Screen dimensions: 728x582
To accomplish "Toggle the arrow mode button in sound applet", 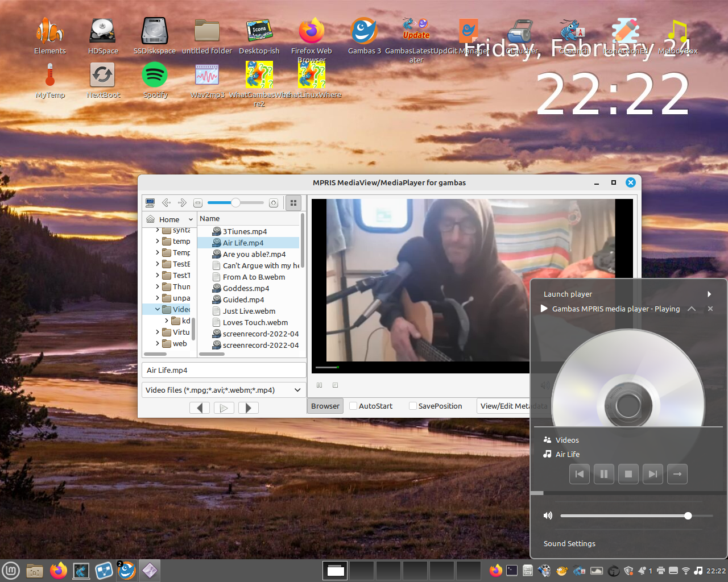I will (677, 474).
